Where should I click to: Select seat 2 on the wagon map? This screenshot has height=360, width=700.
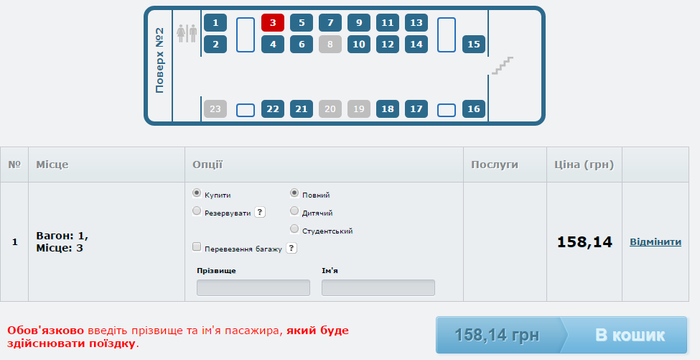click(215, 44)
